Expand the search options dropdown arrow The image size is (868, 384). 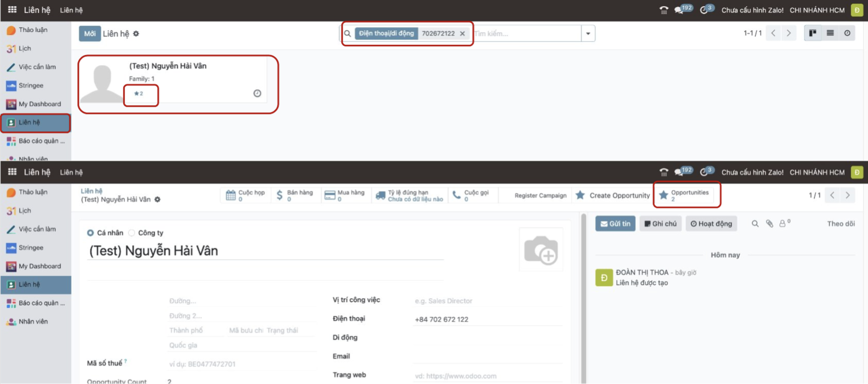[588, 33]
